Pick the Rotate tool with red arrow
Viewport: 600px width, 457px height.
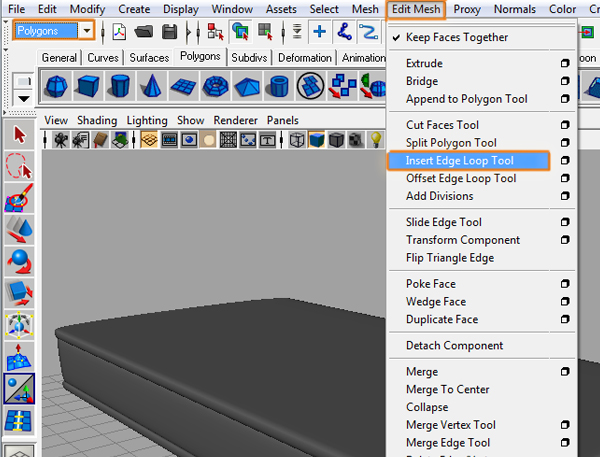pyautogui.click(x=19, y=263)
